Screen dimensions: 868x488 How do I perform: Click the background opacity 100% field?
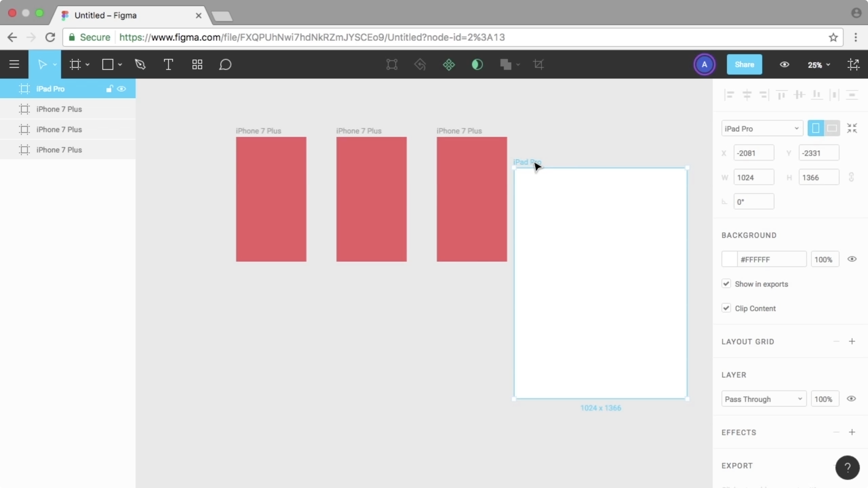(x=825, y=259)
